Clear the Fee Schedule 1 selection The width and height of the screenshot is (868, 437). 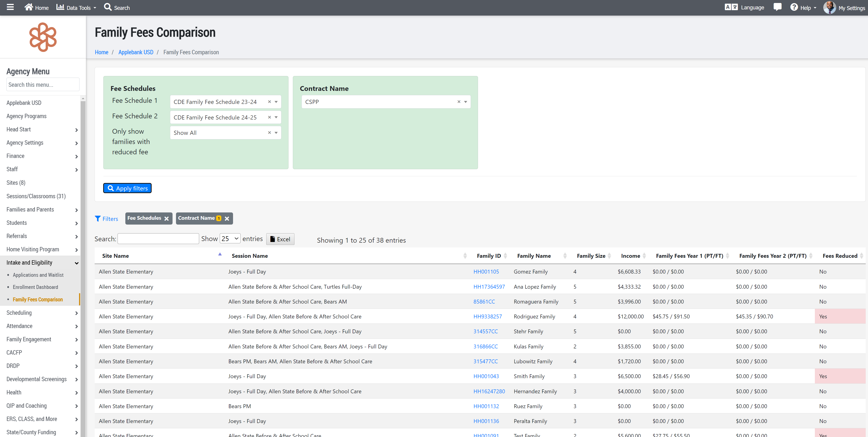click(269, 102)
